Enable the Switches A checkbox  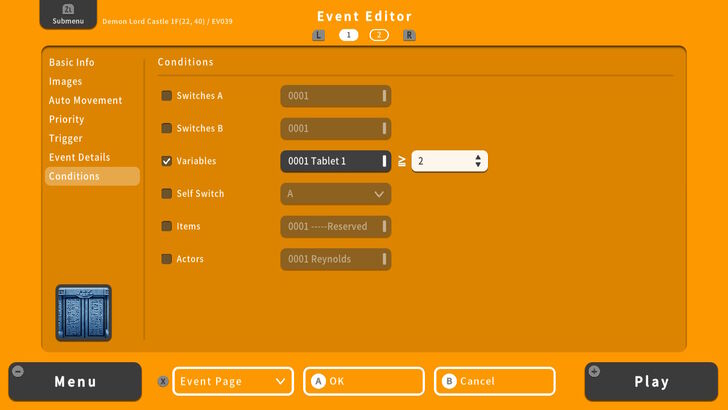point(167,96)
